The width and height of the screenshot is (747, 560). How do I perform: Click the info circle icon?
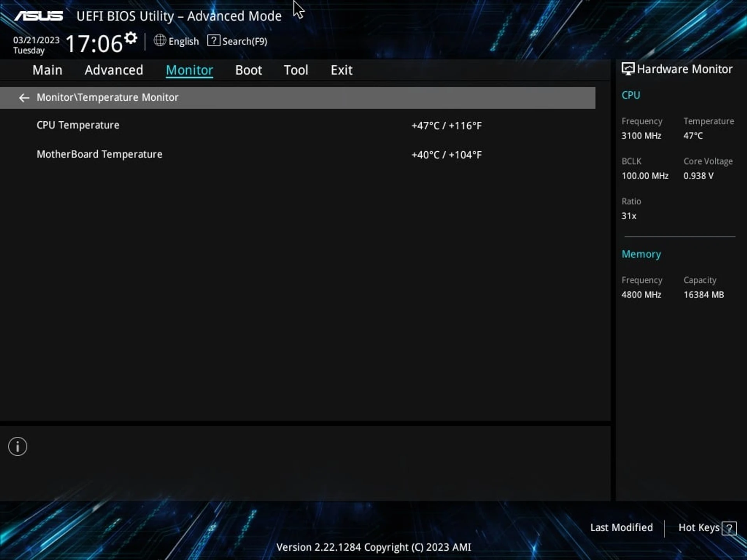pos(18,446)
